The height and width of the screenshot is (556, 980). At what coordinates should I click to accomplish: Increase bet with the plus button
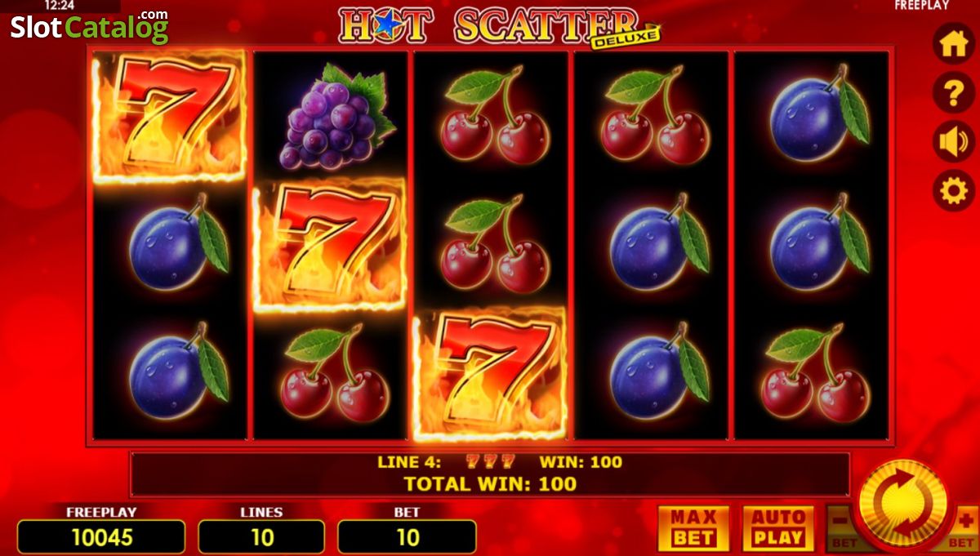tap(964, 527)
